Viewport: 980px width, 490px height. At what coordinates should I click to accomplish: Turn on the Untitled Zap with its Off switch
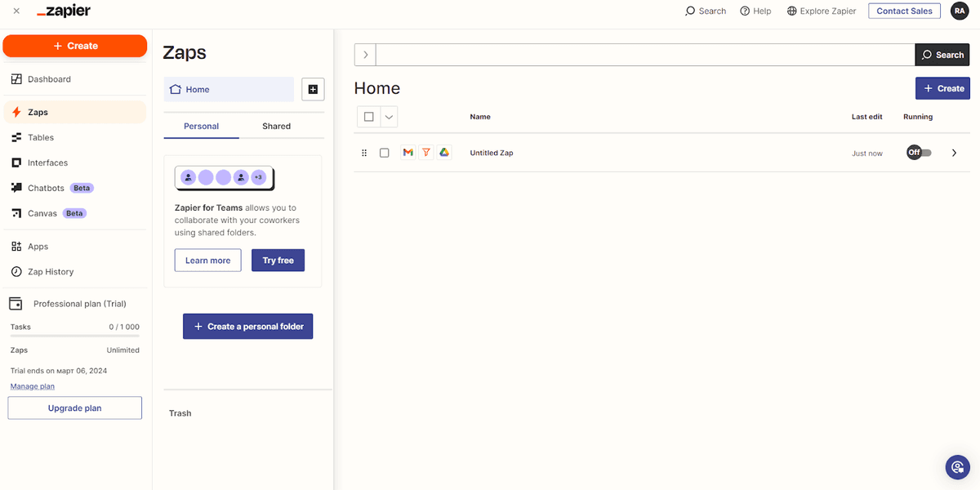(x=918, y=152)
